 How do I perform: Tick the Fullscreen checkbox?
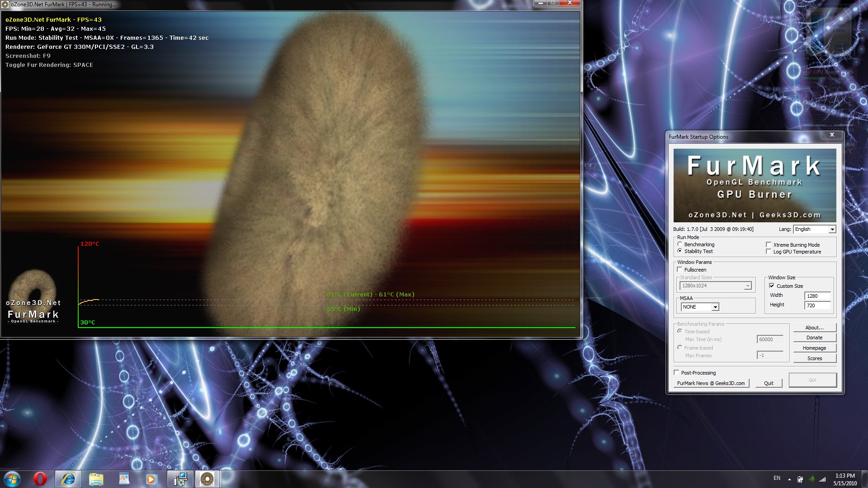[x=679, y=270]
